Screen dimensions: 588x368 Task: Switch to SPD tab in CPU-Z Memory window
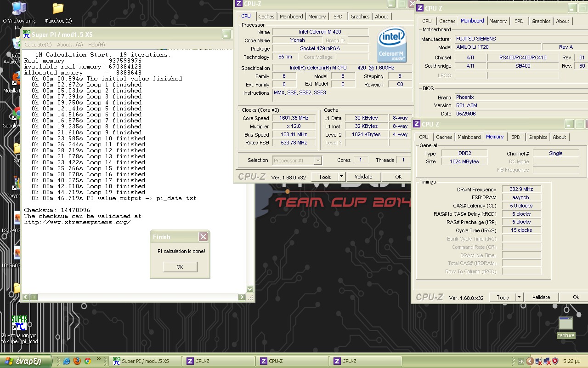(x=516, y=137)
